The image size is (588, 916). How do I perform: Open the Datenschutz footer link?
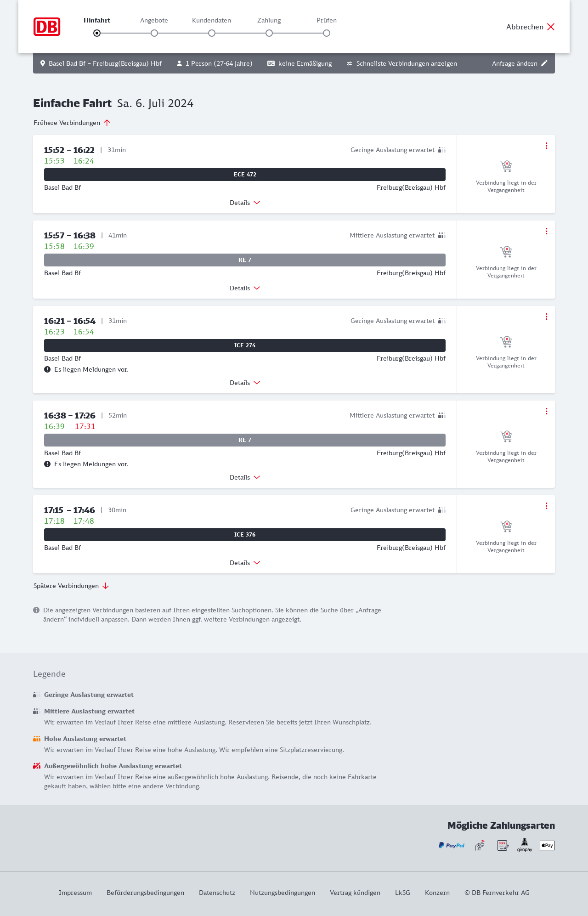(x=217, y=893)
